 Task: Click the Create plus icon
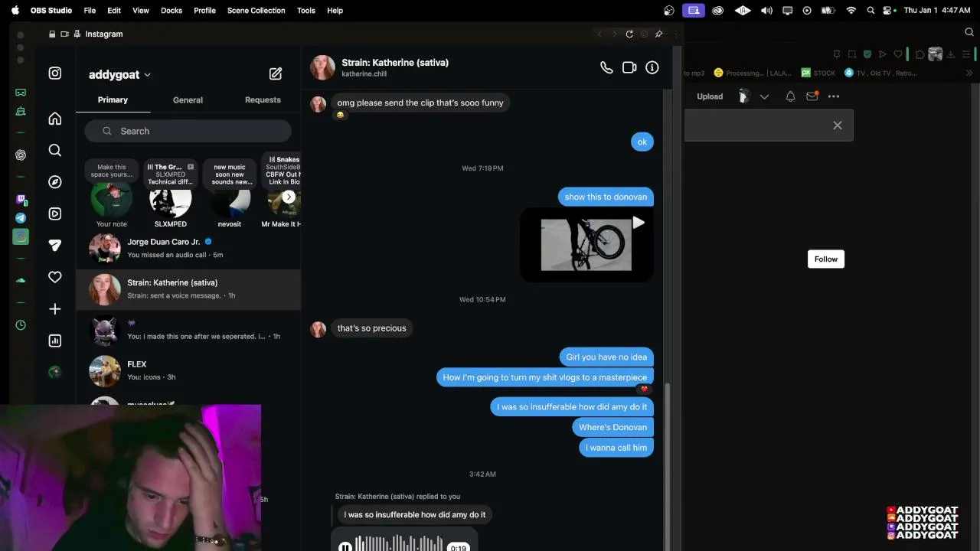55,309
